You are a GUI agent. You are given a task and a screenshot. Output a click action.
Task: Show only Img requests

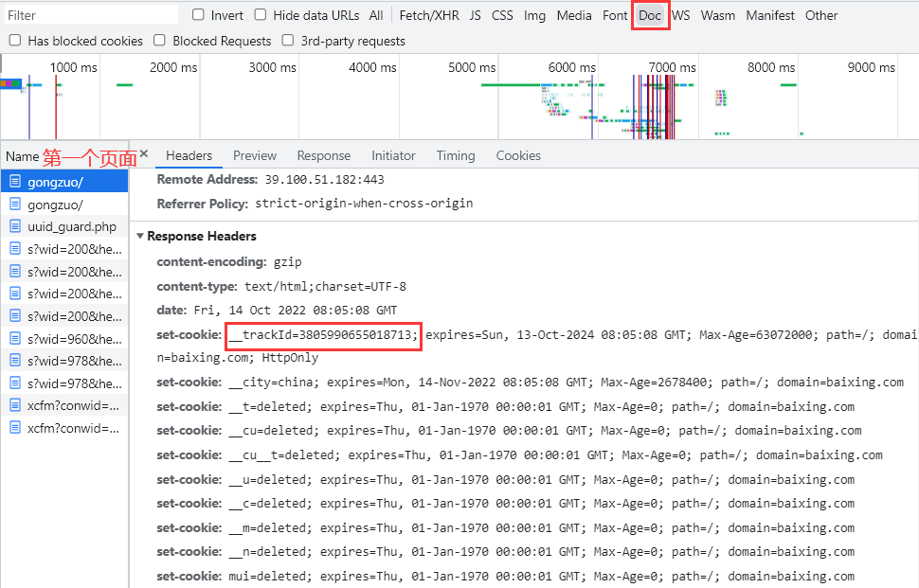coord(534,15)
